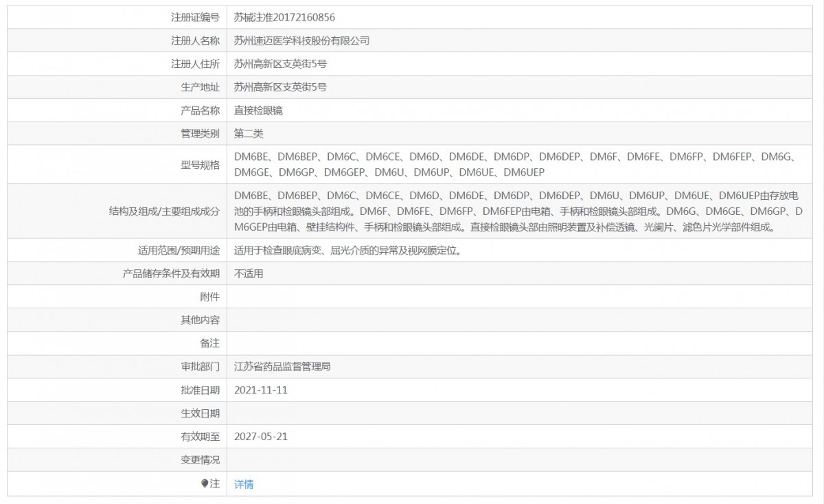Image resolution: width=824 pixels, height=504 pixels.
Task: Select approval date 2021-11-11
Action: [261, 390]
